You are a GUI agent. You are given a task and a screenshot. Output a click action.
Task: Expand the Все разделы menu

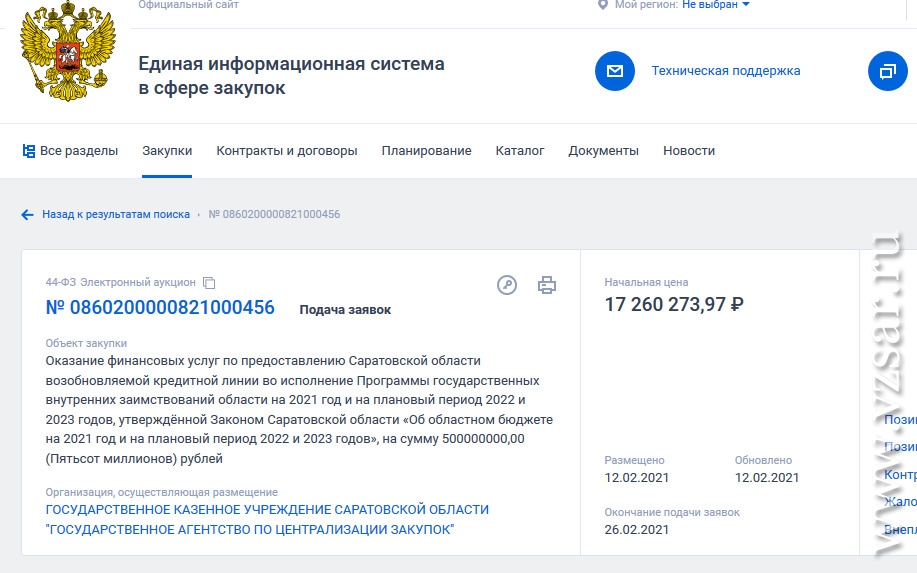pos(70,151)
